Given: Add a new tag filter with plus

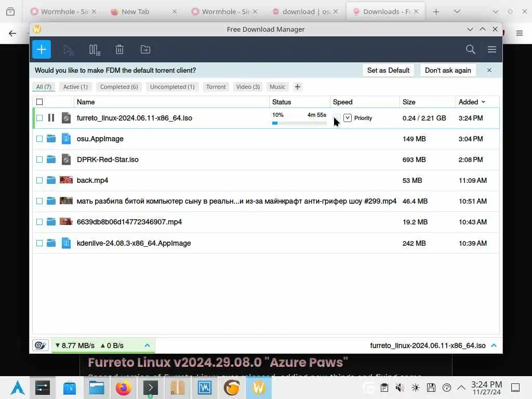Looking at the screenshot, I should (x=298, y=87).
